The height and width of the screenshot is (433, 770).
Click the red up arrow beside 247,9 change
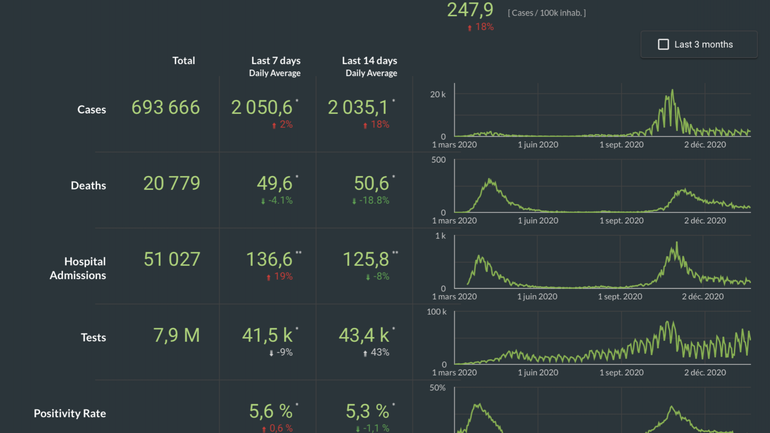coord(470,28)
